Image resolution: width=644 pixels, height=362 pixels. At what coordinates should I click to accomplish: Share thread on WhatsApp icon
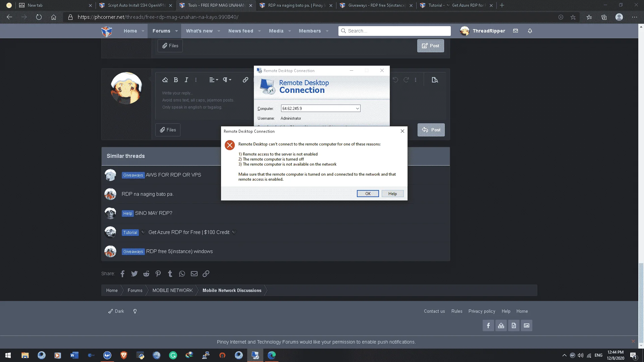(182, 274)
